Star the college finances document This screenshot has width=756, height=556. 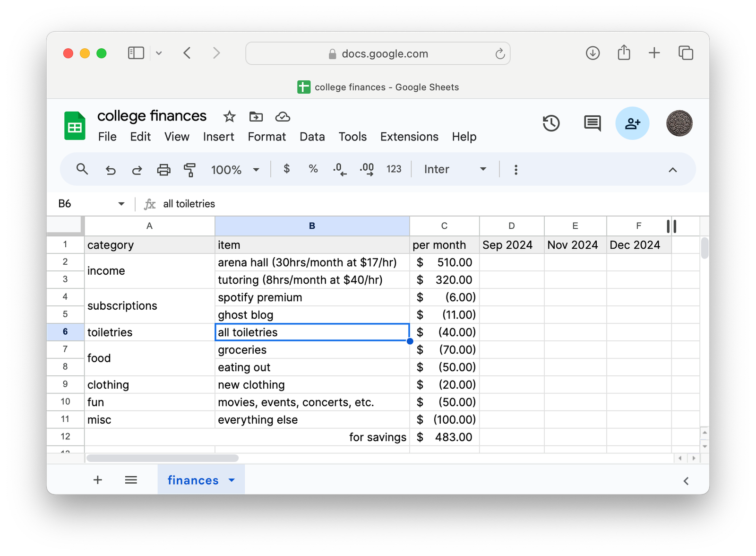click(x=230, y=116)
